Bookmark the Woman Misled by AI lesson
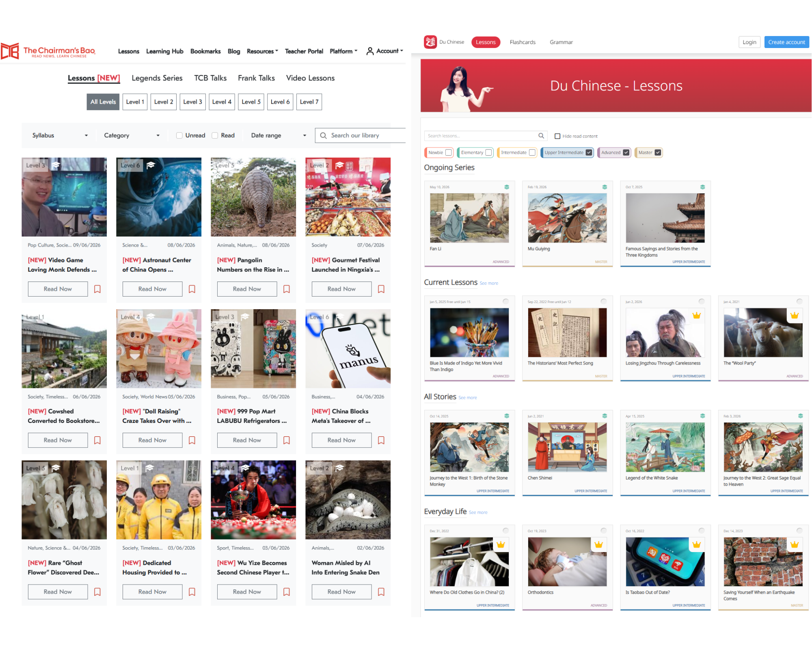The image size is (812, 650). click(x=381, y=592)
